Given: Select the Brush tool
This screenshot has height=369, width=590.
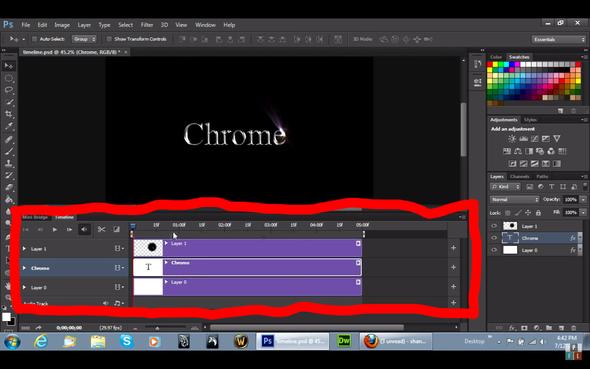Looking at the screenshot, I should (x=9, y=152).
